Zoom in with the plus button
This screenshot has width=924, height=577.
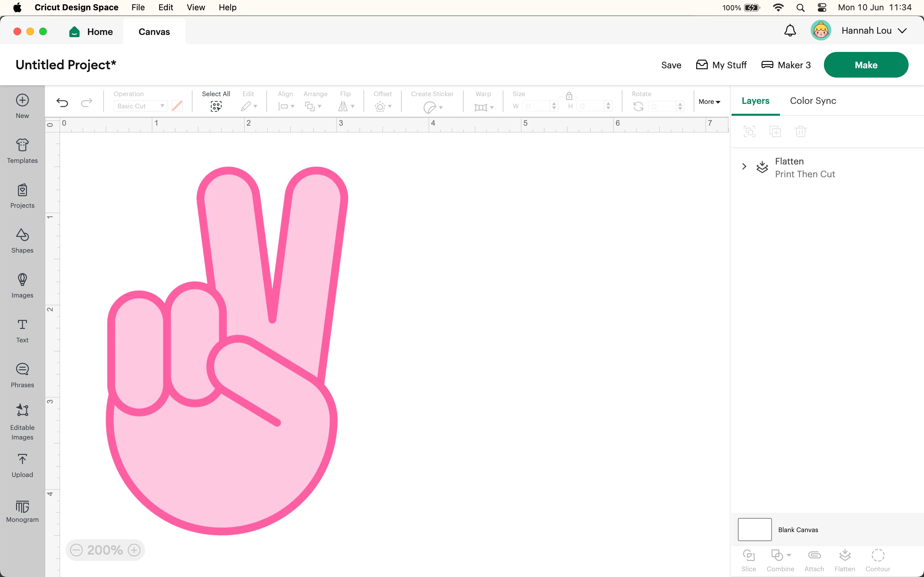(x=134, y=550)
